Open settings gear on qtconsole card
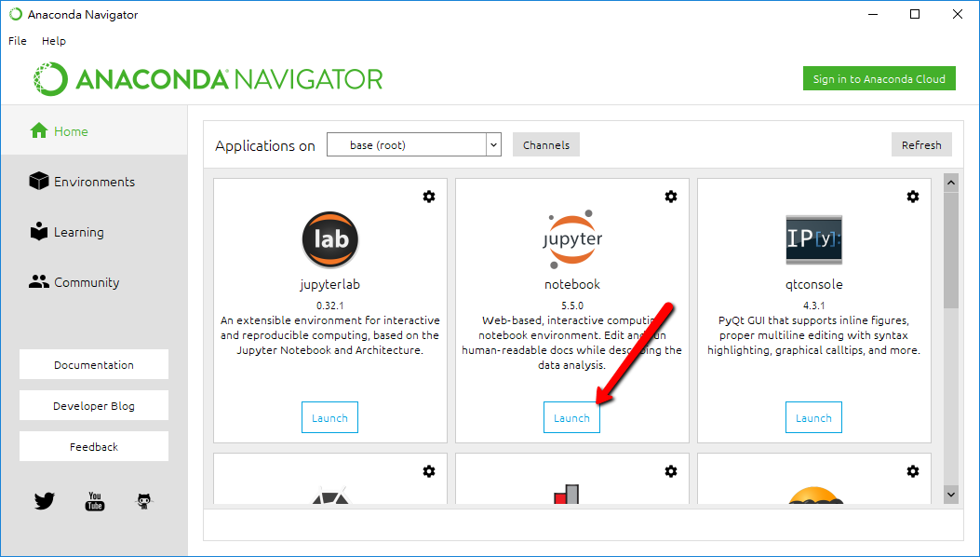 [x=912, y=197]
